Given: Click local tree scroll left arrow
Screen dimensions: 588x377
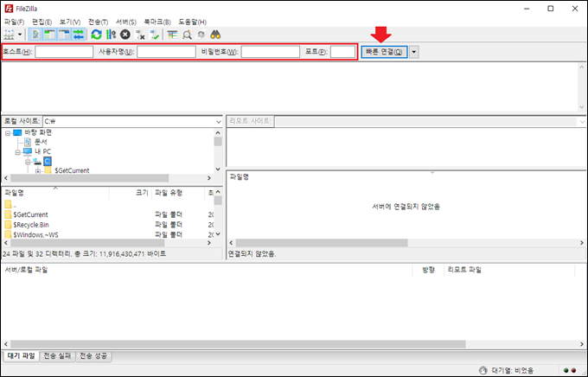Looking at the screenshot, I should point(6,178).
